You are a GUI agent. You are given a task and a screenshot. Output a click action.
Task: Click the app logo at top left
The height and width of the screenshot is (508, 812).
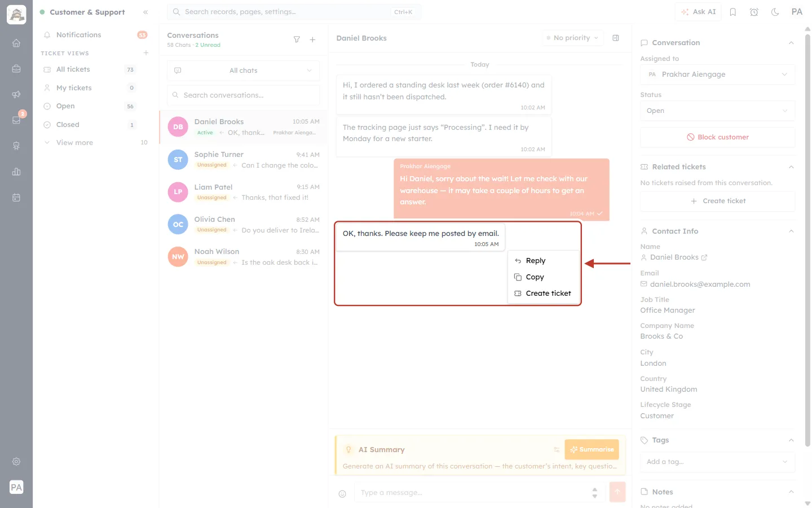click(16, 15)
